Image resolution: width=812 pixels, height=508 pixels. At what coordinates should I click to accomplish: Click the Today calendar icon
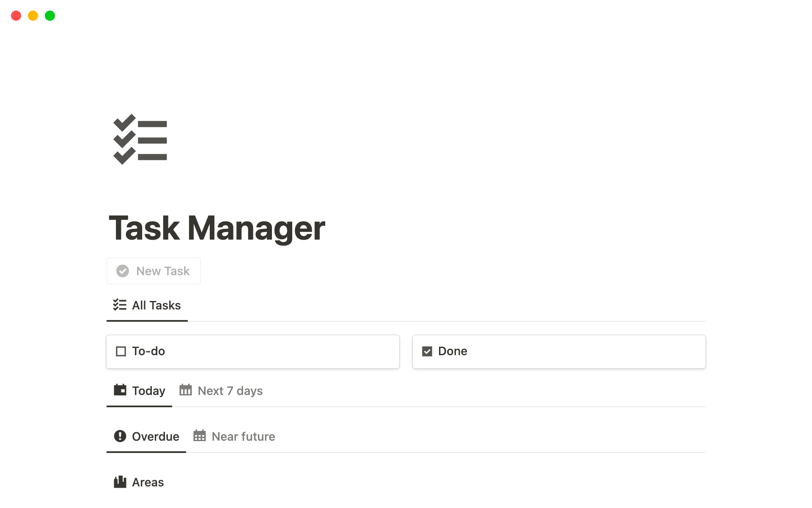click(120, 390)
